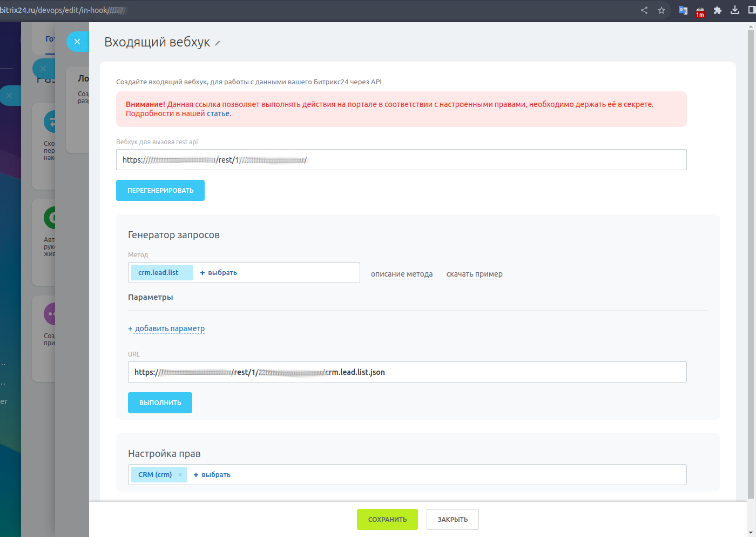Add permission via '+ выбрать' in Настройка прав
Image resolution: width=756 pixels, height=537 pixels.
point(212,475)
